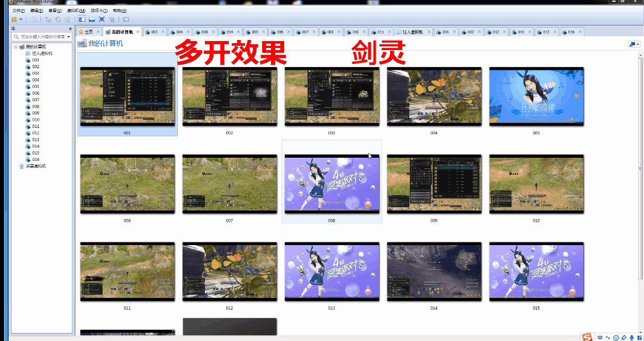The image size is (644, 341).
Task: Open the 文件(F) menu
Action: (19, 11)
